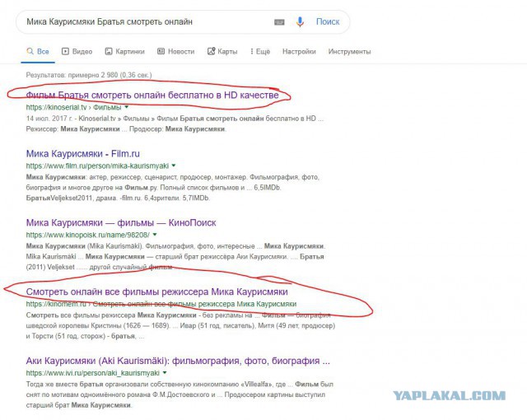Viewport: 527px width, 420px height.
Task: Click the three-dots icon beside Ещё
Action: point(252,51)
